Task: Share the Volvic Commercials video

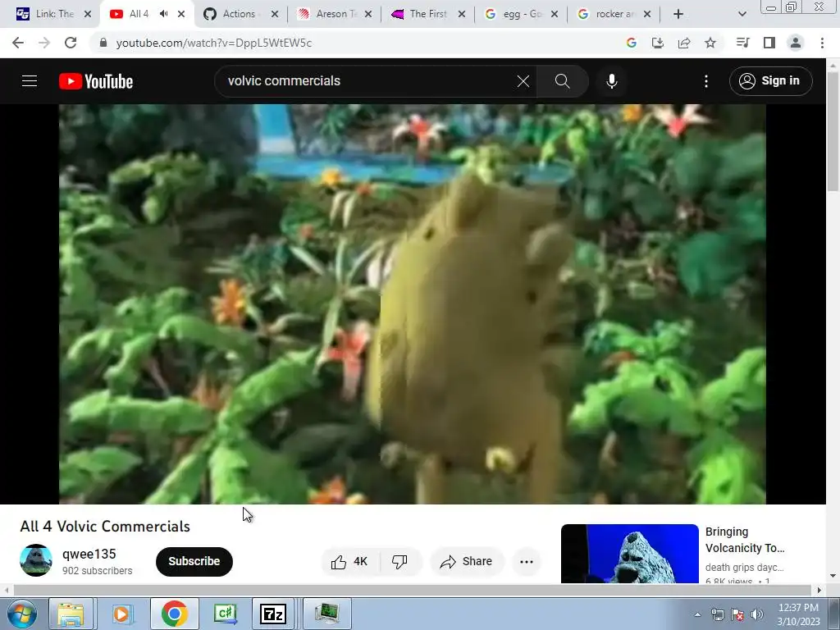Action: click(466, 561)
